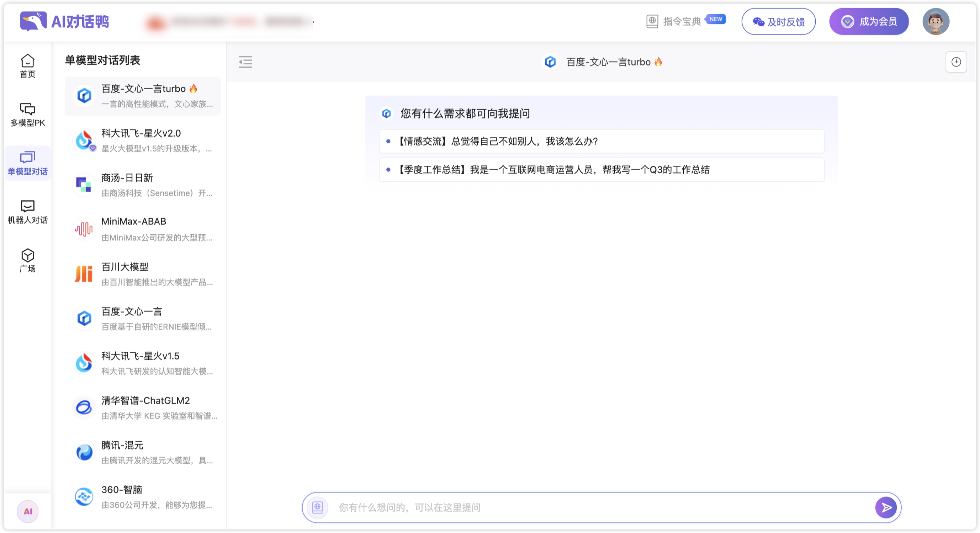The width and height of the screenshot is (980, 533).
Task: Select 百川大模型 in list
Action: click(x=143, y=274)
